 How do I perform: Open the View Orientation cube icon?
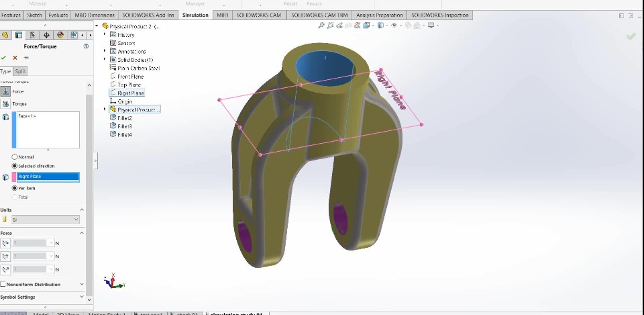click(x=366, y=26)
